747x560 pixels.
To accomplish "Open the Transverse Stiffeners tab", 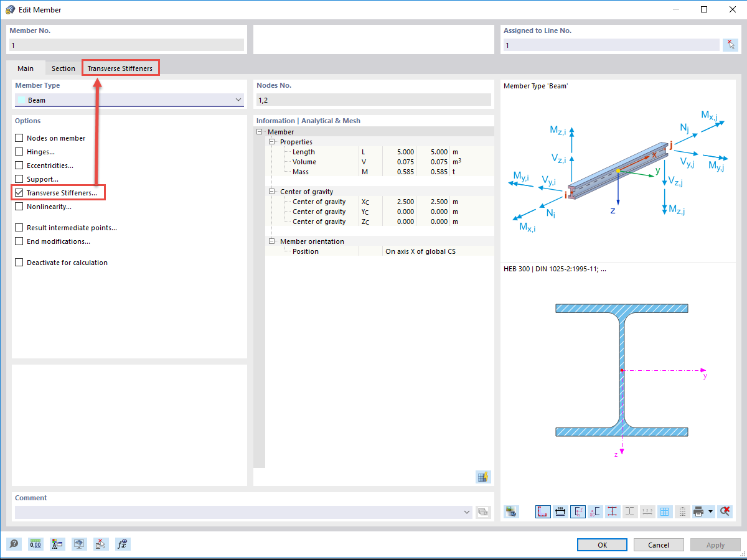I will click(x=120, y=68).
